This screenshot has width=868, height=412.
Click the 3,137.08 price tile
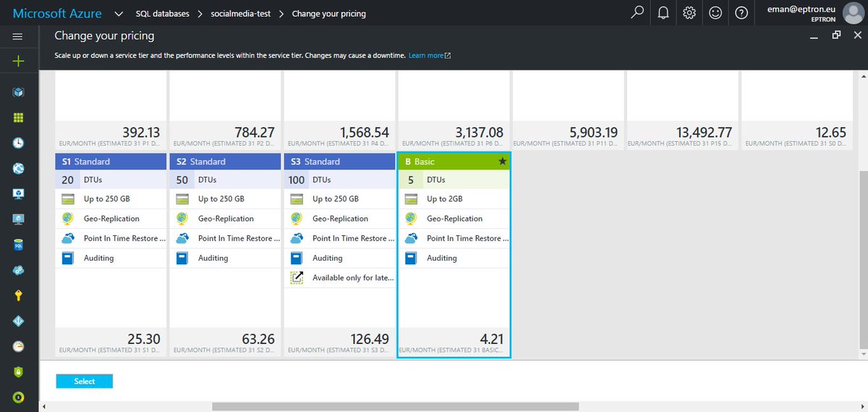tap(454, 112)
